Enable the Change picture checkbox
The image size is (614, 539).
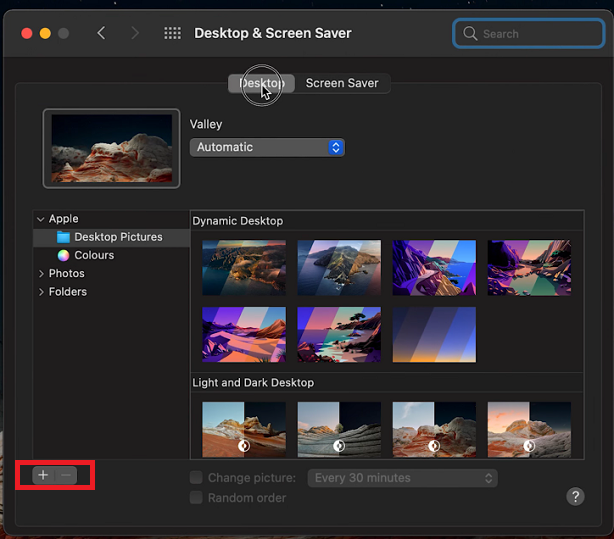[x=196, y=478]
